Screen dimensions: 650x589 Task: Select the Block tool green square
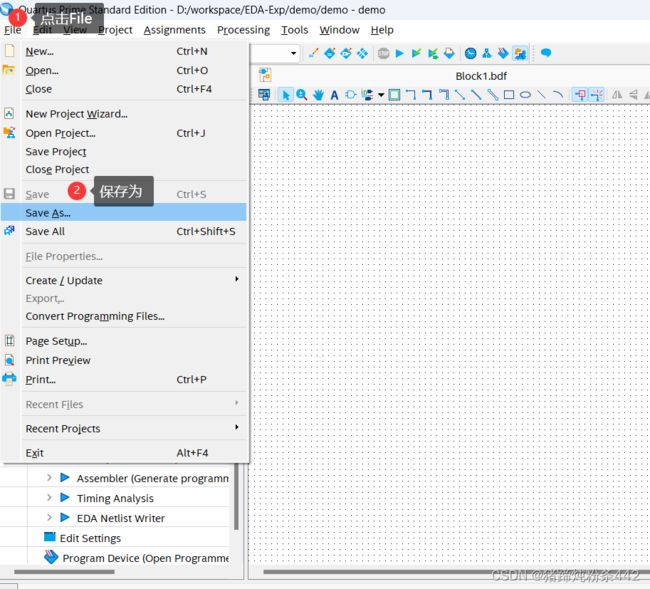tap(394, 95)
